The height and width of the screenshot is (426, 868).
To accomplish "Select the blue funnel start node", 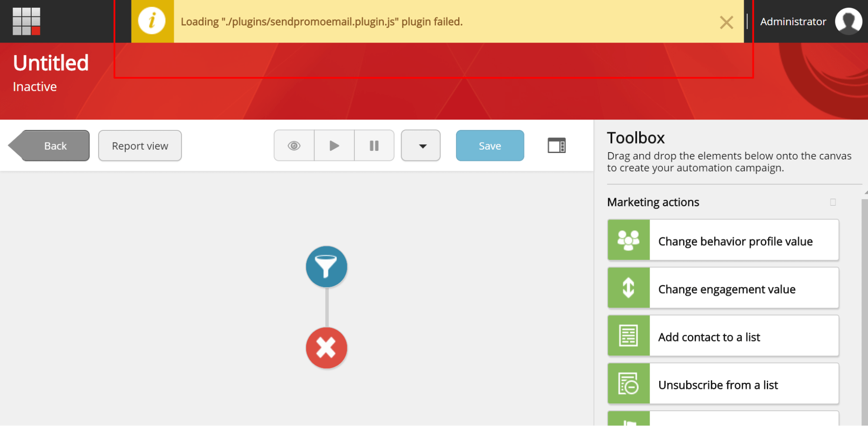I will click(x=327, y=266).
